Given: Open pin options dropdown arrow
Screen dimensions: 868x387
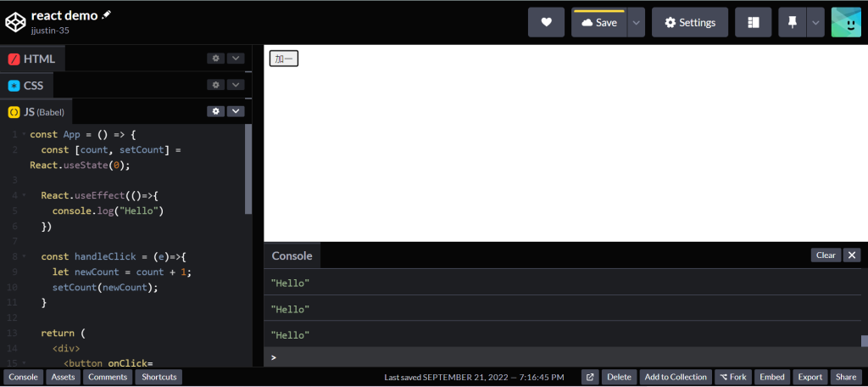Looking at the screenshot, I should tap(815, 22).
